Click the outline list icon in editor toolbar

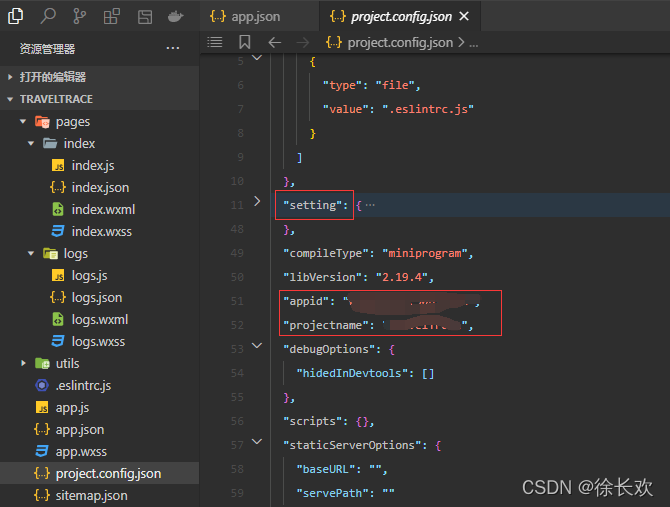(215, 42)
